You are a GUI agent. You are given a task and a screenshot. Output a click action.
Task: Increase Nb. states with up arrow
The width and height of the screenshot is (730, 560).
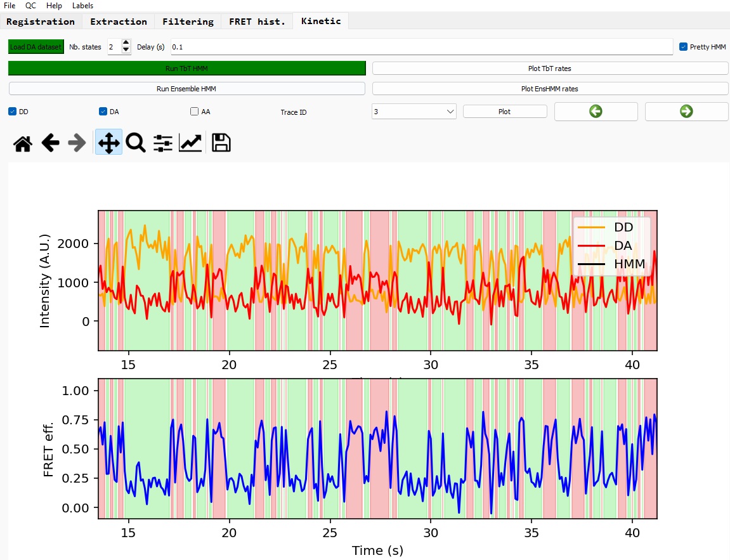tap(126, 43)
